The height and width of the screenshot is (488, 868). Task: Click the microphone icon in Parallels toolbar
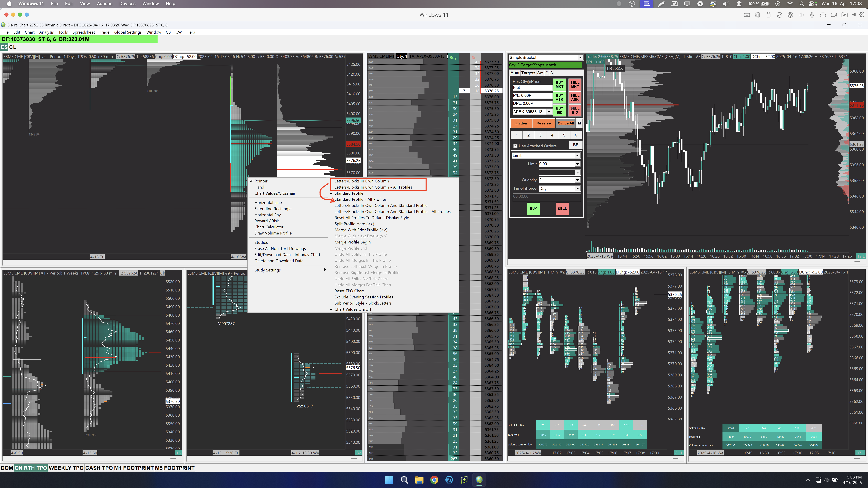tap(812, 15)
